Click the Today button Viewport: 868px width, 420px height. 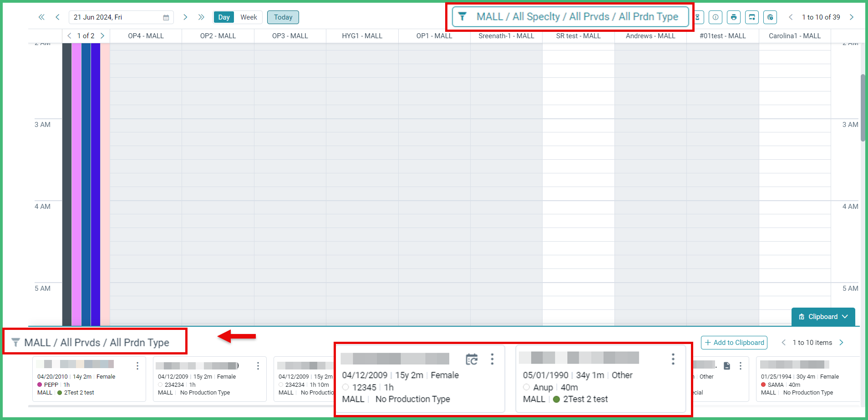[x=283, y=17]
